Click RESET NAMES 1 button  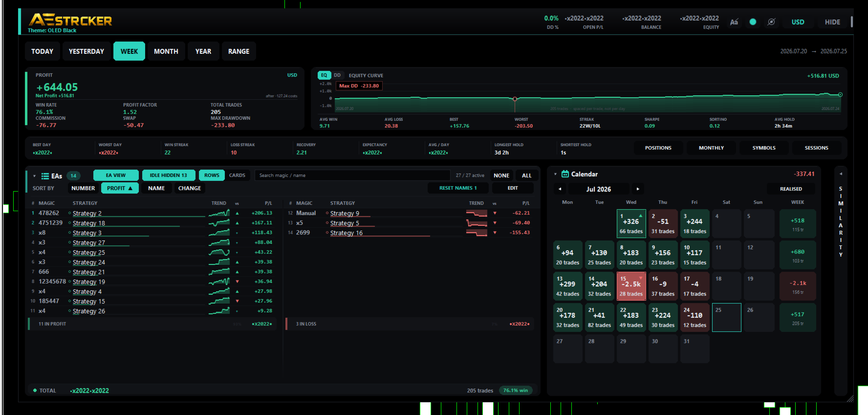pyautogui.click(x=458, y=188)
